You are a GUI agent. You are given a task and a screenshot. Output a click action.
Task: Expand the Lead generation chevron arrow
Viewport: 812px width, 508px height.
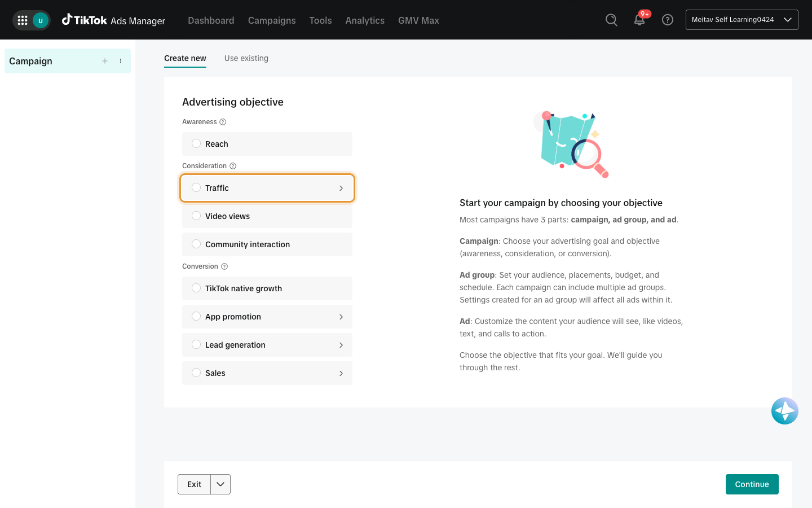tap(341, 345)
